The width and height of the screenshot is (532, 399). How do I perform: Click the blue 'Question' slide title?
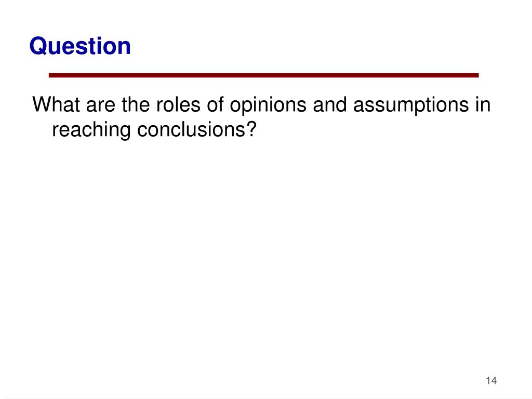tap(80, 46)
